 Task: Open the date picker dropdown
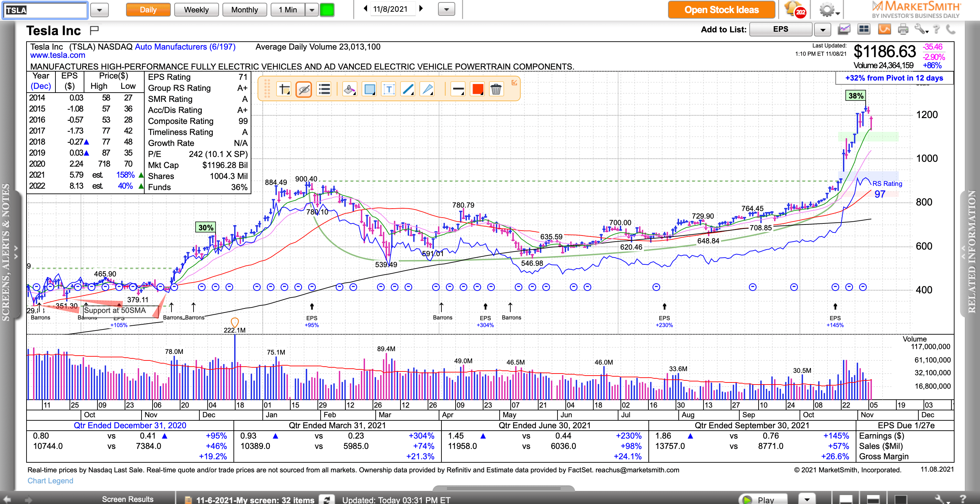point(447,9)
